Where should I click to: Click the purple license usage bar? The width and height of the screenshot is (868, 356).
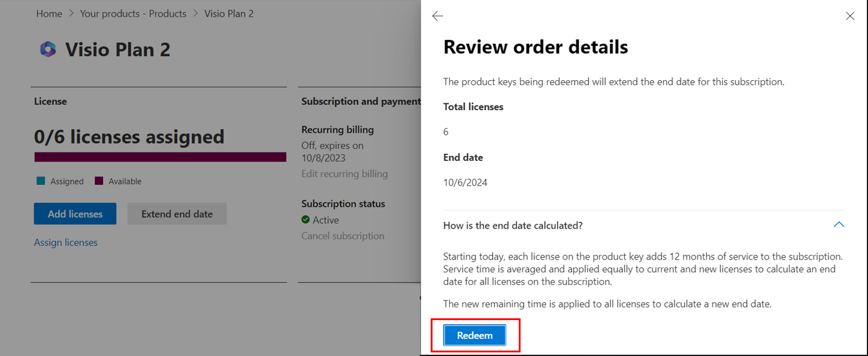[x=160, y=157]
